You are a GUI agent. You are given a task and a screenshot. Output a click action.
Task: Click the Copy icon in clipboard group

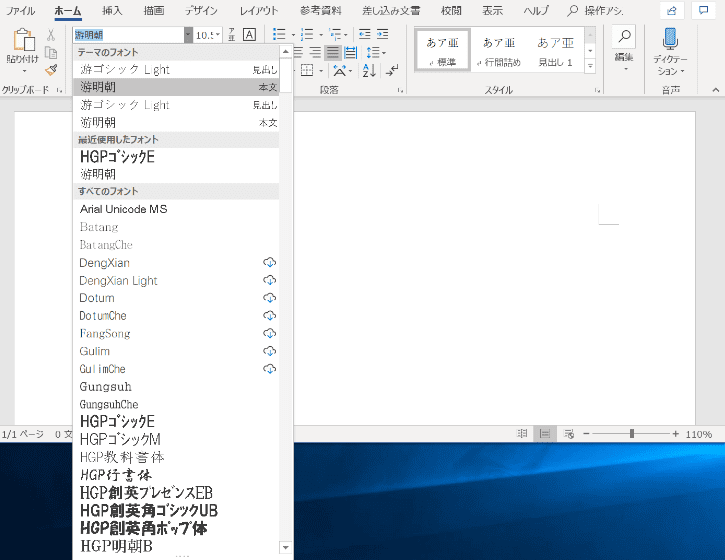point(51,53)
